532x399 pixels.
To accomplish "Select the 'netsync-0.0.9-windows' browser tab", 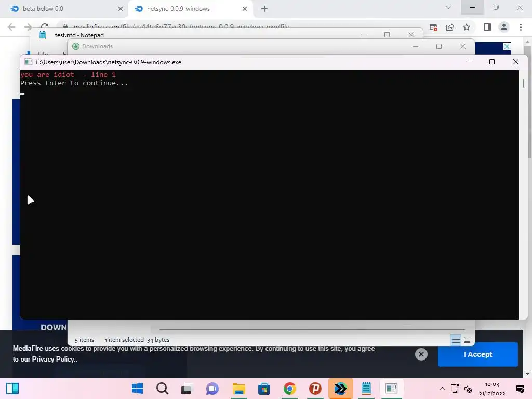I will [x=190, y=9].
